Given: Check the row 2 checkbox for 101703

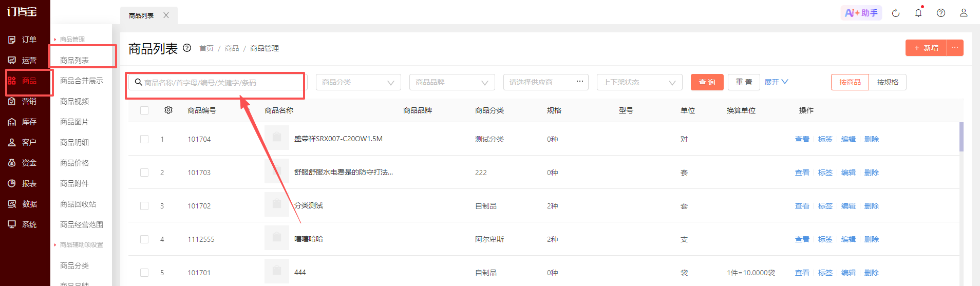Looking at the screenshot, I should (x=144, y=173).
